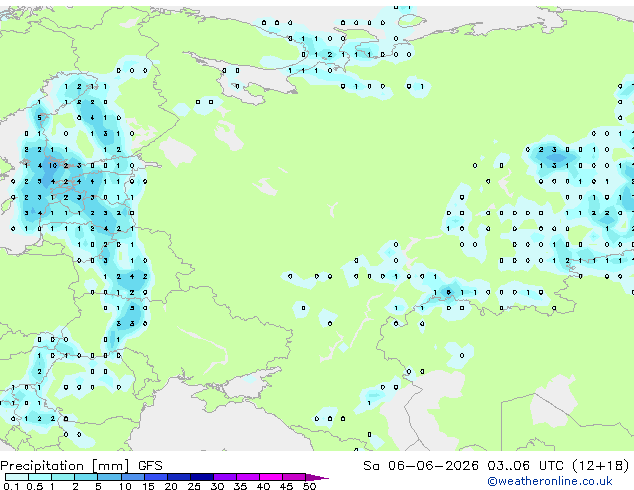Click the legend scale label "15"

coord(148,486)
